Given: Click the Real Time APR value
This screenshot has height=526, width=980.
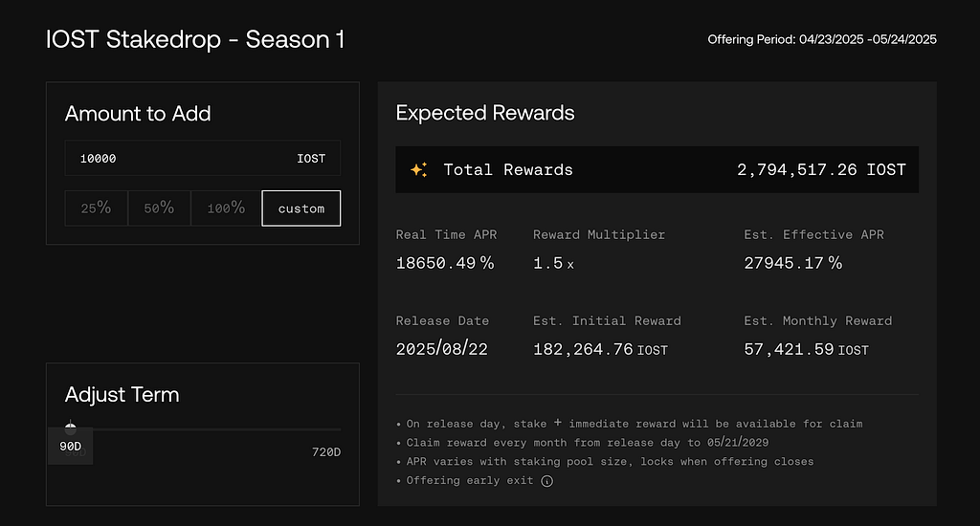Looking at the screenshot, I should [445, 263].
